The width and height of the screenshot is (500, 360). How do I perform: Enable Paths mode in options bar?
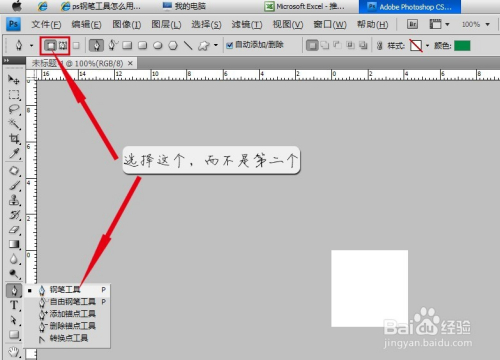tap(63, 45)
